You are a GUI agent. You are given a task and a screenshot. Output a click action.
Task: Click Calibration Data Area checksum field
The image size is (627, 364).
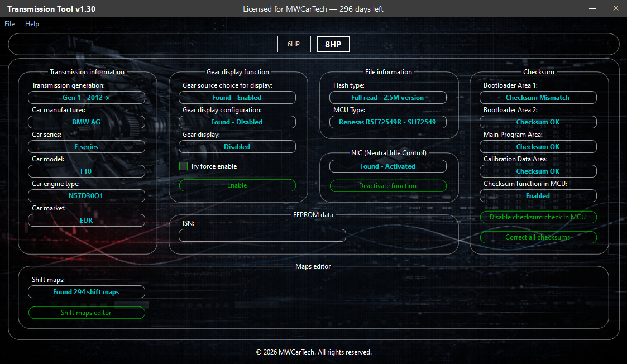(538, 171)
